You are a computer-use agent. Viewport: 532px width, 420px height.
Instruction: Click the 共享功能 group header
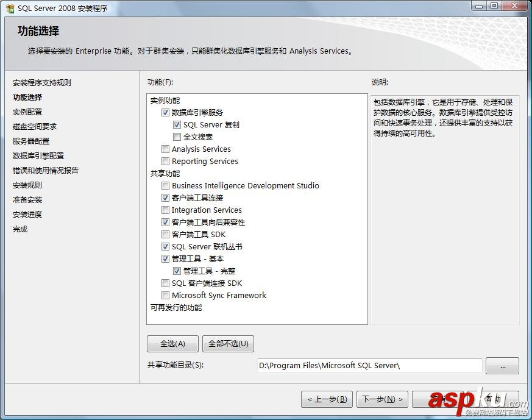tap(165, 173)
